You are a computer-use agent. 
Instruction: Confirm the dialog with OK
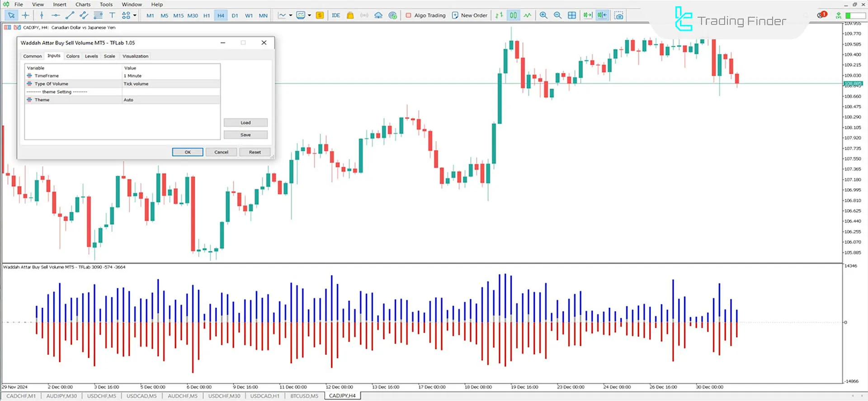tap(188, 152)
